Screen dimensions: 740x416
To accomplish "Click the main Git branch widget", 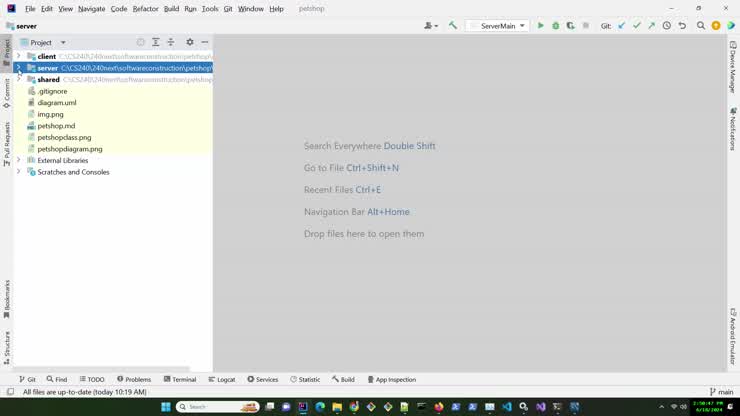I will pyautogui.click(x=721, y=392).
